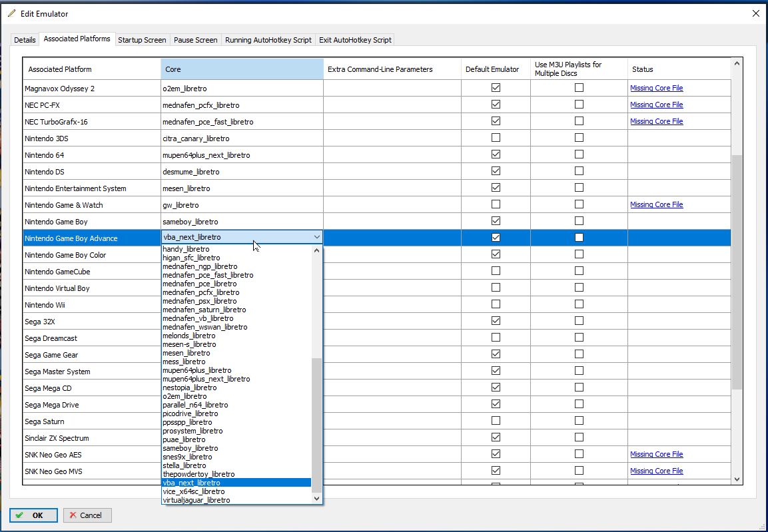Screen dimensions: 768x532
Task: Check M3U Playlists for Sega Saturn
Action: coord(579,420)
